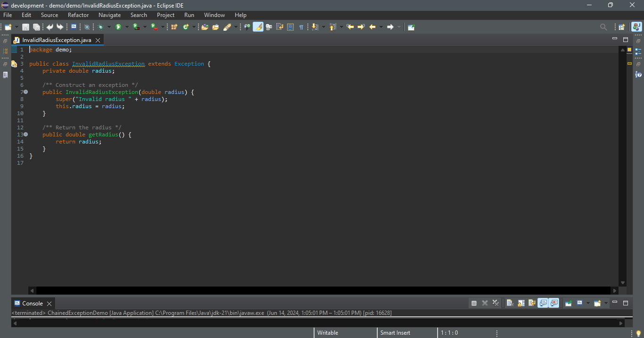Run the program with green play button

(118, 27)
